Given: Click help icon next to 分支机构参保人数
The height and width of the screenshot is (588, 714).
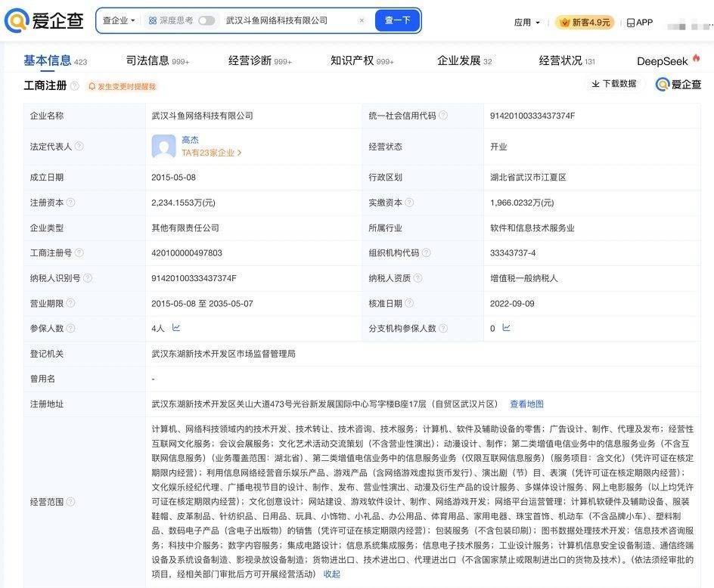Looking at the screenshot, I should (443, 328).
